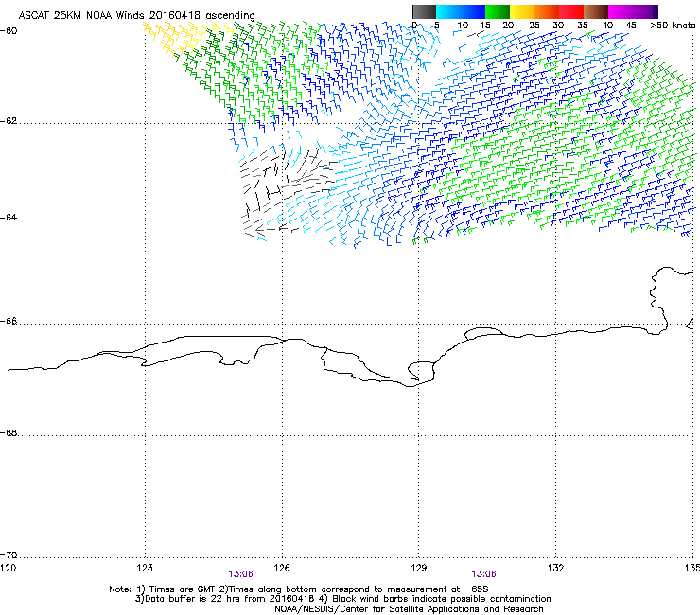Screen dimensions: 700x615
Task: Click the longitude label '123'
Action: tap(145, 568)
